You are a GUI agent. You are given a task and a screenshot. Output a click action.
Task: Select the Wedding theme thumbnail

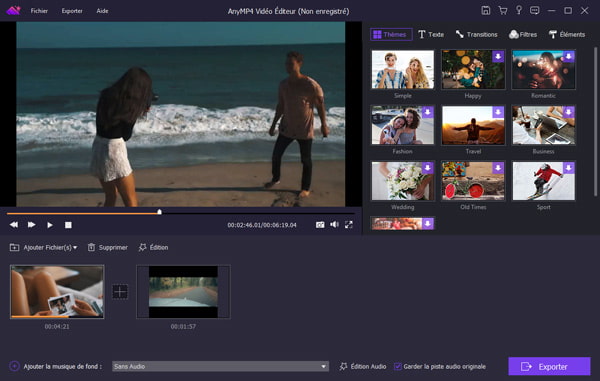tap(403, 181)
